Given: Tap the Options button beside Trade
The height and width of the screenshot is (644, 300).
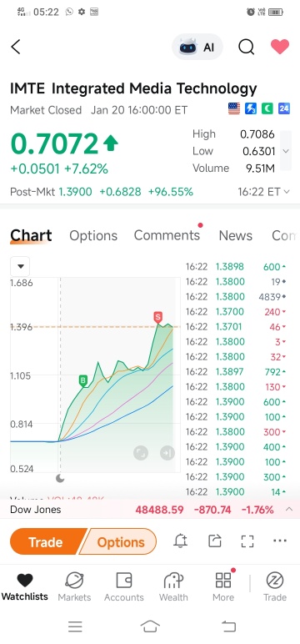Looking at the screenshot, I should coord(119,542).
